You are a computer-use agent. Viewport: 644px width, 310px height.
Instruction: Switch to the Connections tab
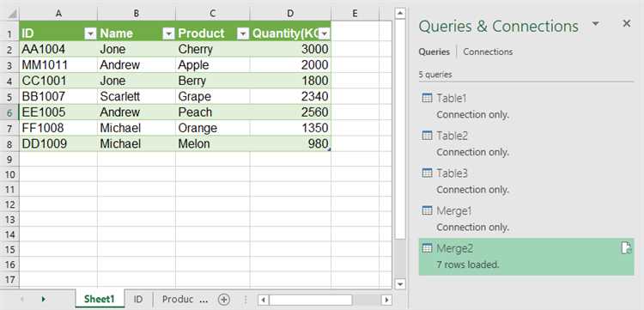(x=488, y=52)
